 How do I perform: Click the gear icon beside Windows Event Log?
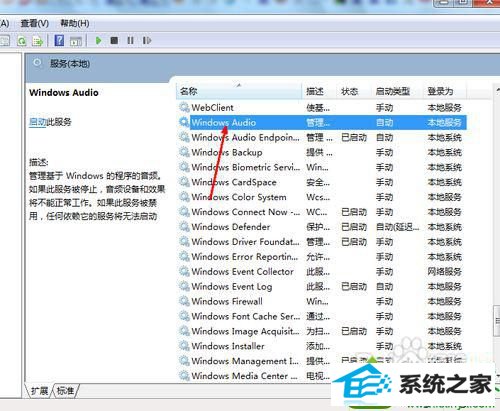pyautogui.click(x=184, y=286)
